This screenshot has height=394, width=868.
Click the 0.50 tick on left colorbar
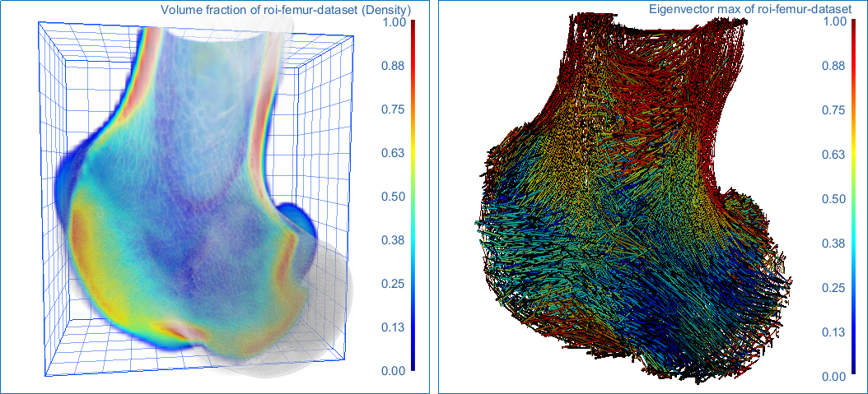point(392,197)
